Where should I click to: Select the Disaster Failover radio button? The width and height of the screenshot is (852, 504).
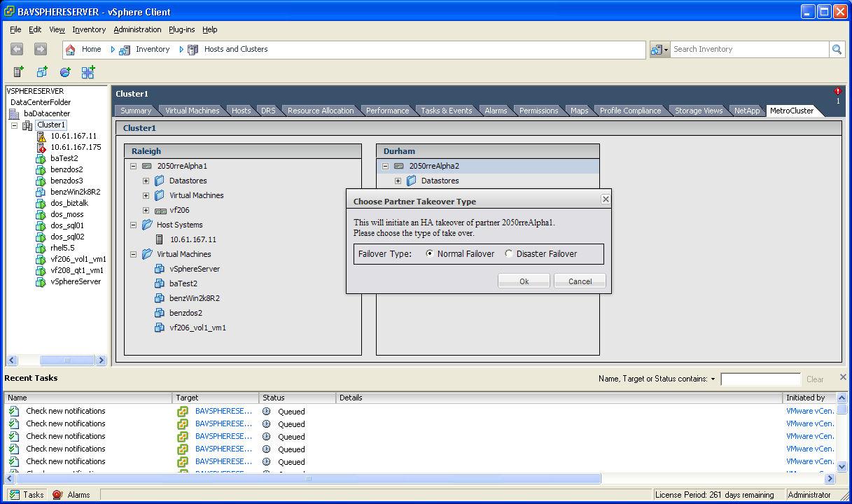coord(509,254)
